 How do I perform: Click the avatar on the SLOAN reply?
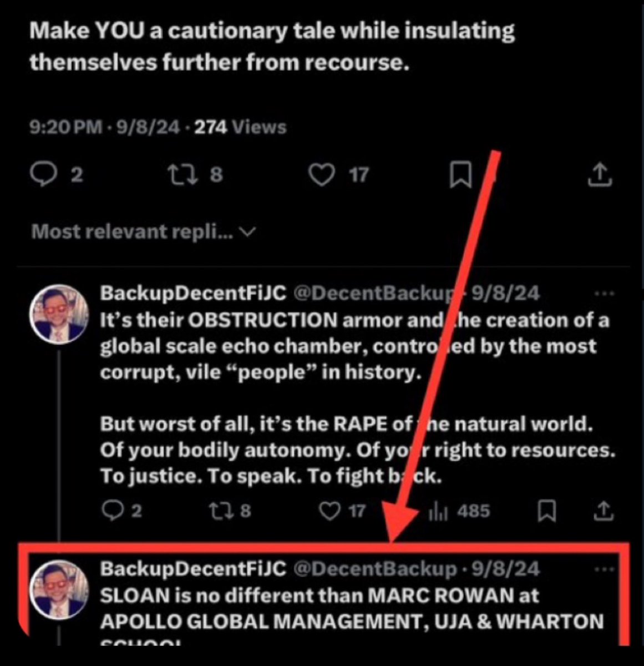click(x=59, y=591)
